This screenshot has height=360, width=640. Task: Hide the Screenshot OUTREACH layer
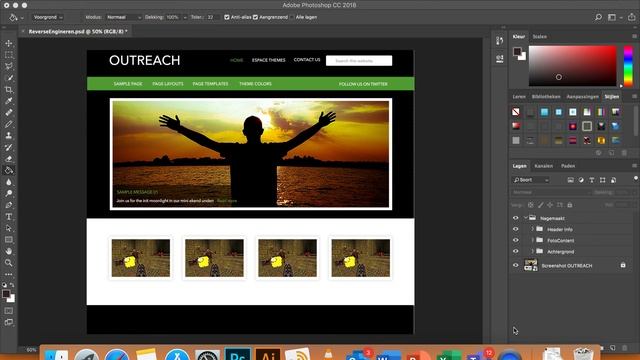[x=516, y=265]
